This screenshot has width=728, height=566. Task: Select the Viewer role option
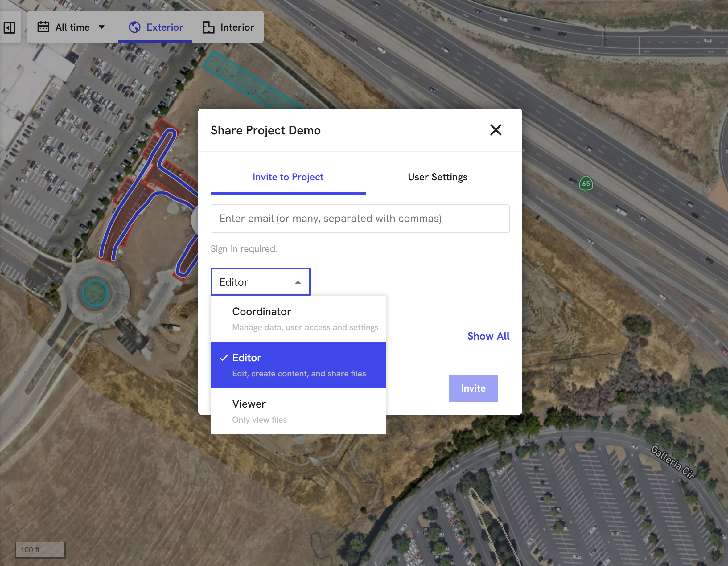point(298,411)
